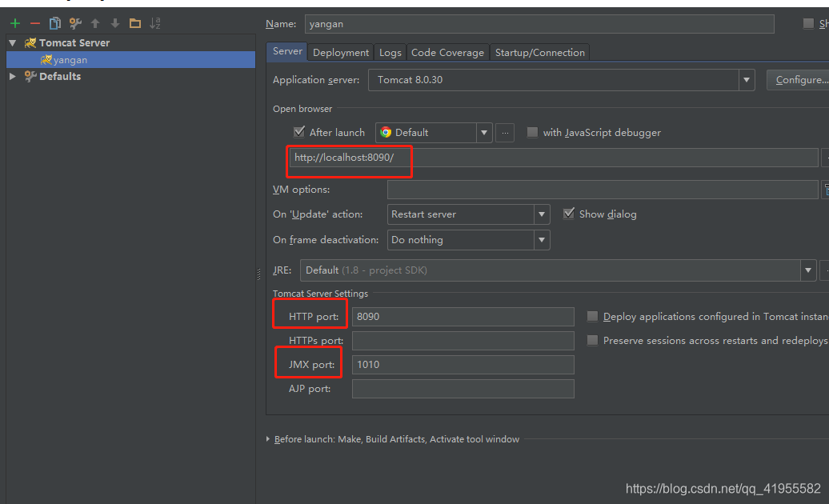Click the AJP port field
This screenshot has height=504, width=829.
click(463, 389)
